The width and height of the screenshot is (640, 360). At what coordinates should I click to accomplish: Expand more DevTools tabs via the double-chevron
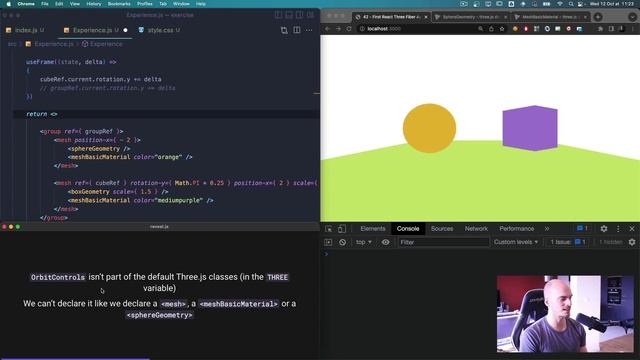point(547,229)
